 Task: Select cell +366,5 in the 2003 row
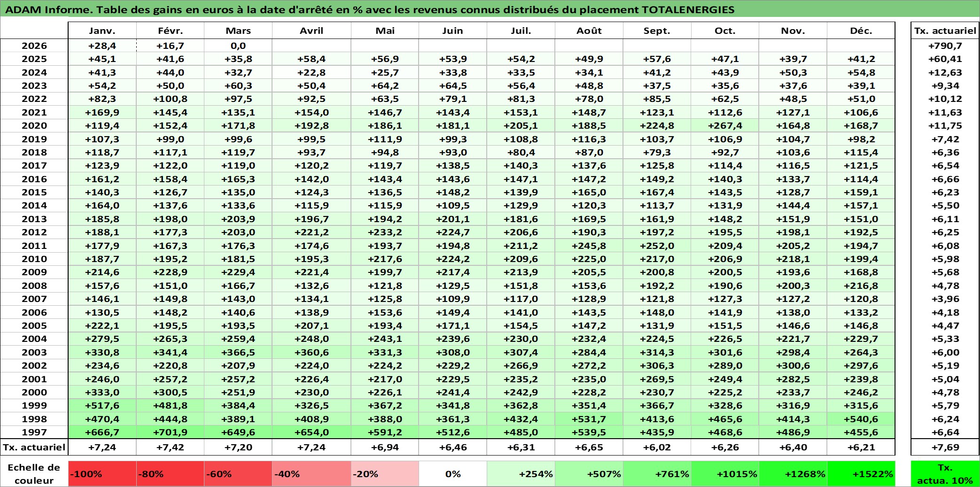pos(238,352)
